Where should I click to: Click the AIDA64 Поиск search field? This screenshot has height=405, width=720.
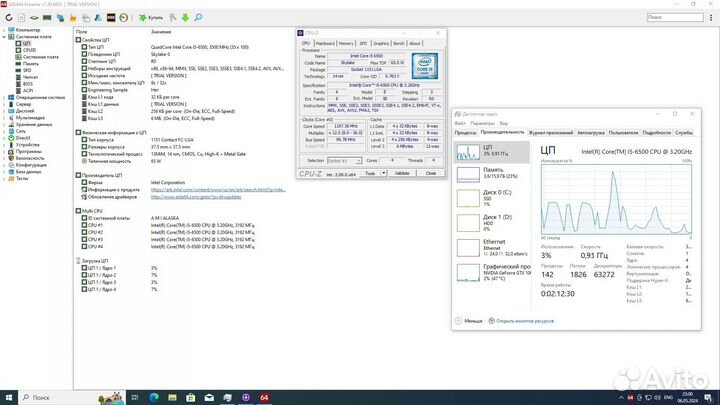(675, 17)
